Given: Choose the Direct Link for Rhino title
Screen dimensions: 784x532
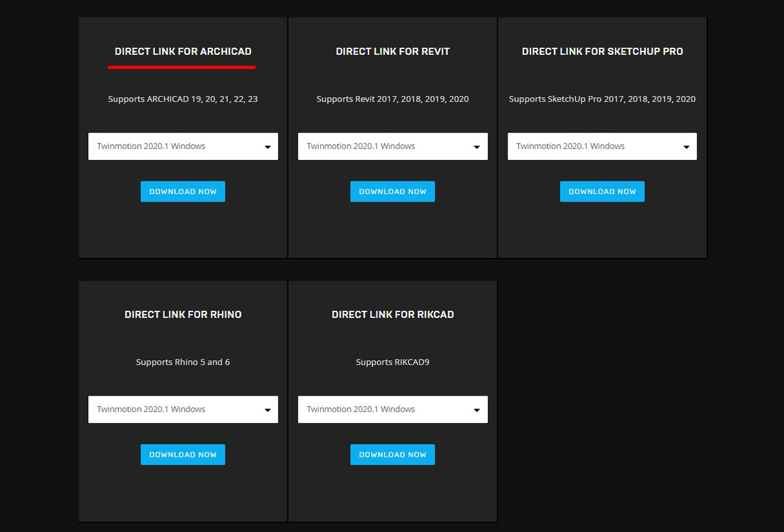Looking at the screenshot, I should tap(183, 315).
